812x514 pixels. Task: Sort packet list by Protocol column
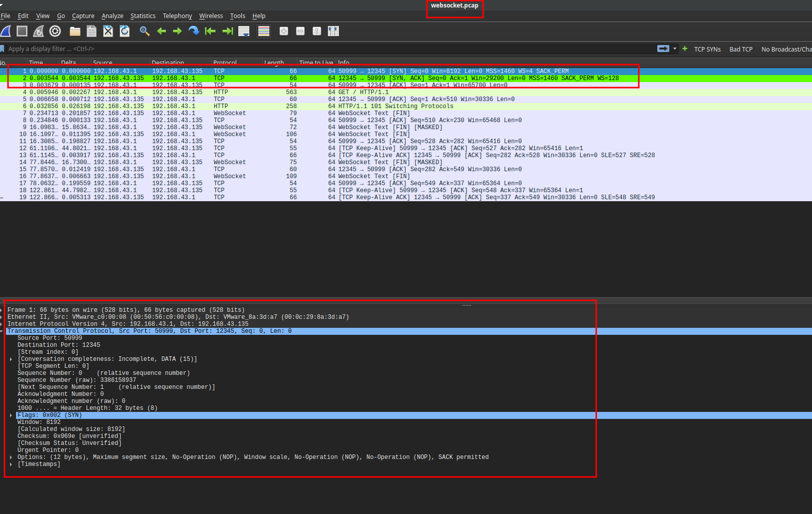click(x=237, y=63)
